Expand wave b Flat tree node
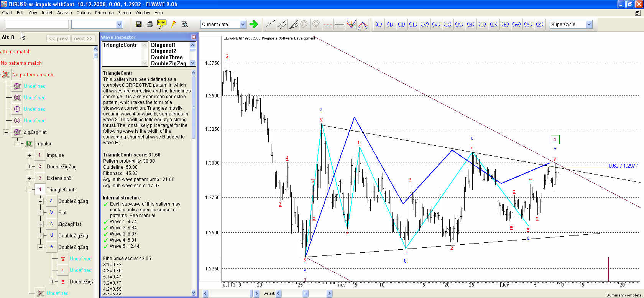Screen dimensions: 644x298 40,212
